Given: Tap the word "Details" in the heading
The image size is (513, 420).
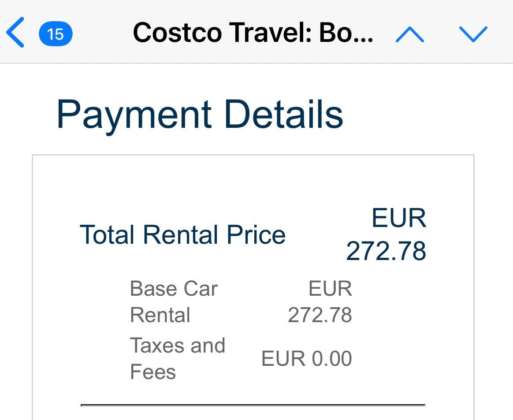Looking at the screenshot, I should click(x=283, y=115).
